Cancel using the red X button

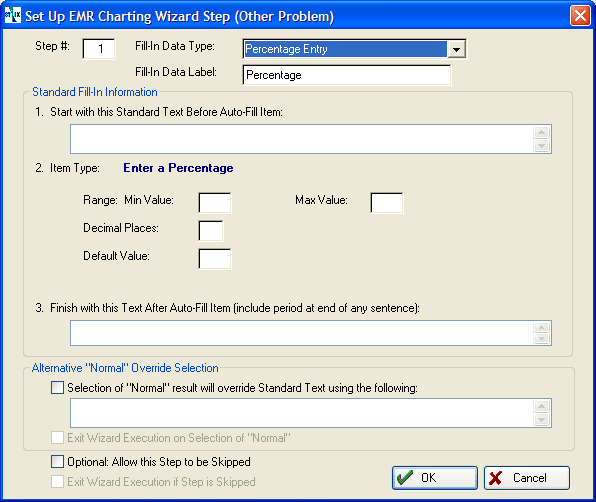pos(527,478)
